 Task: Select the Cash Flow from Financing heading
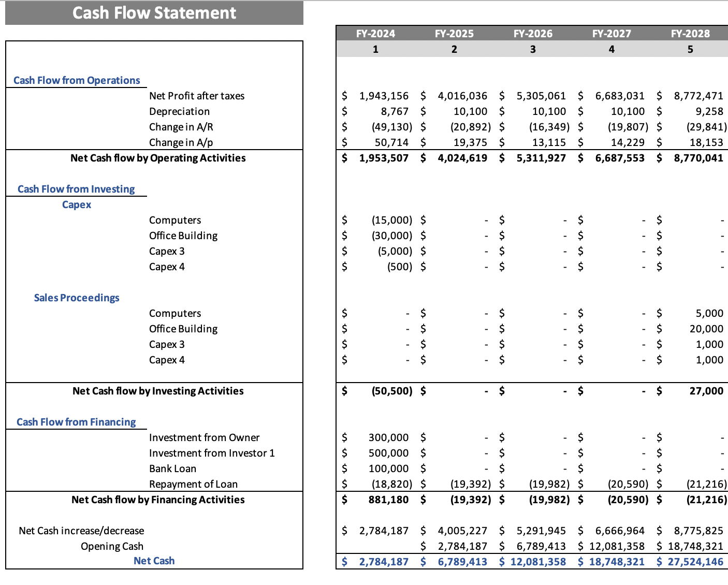coord(77,421)
